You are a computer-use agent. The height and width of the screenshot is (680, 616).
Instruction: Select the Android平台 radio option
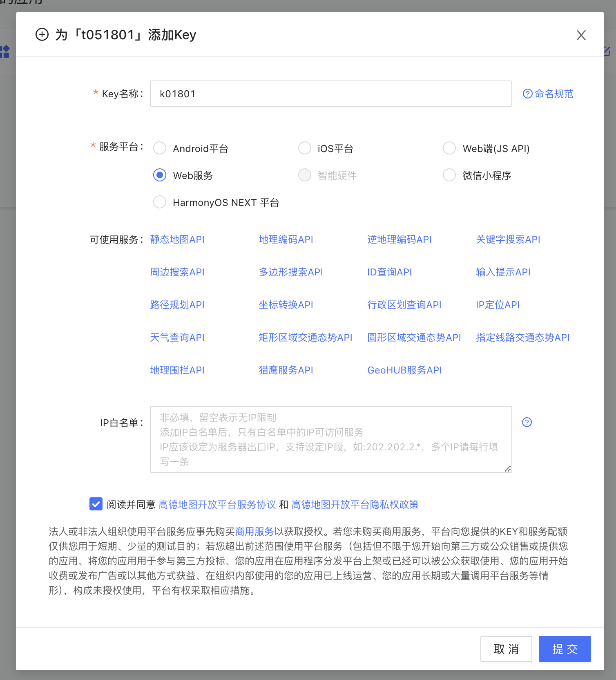[160, 148]
